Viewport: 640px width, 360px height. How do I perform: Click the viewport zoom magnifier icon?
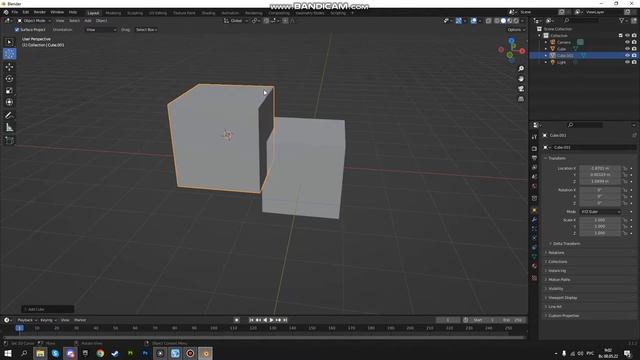521,69
